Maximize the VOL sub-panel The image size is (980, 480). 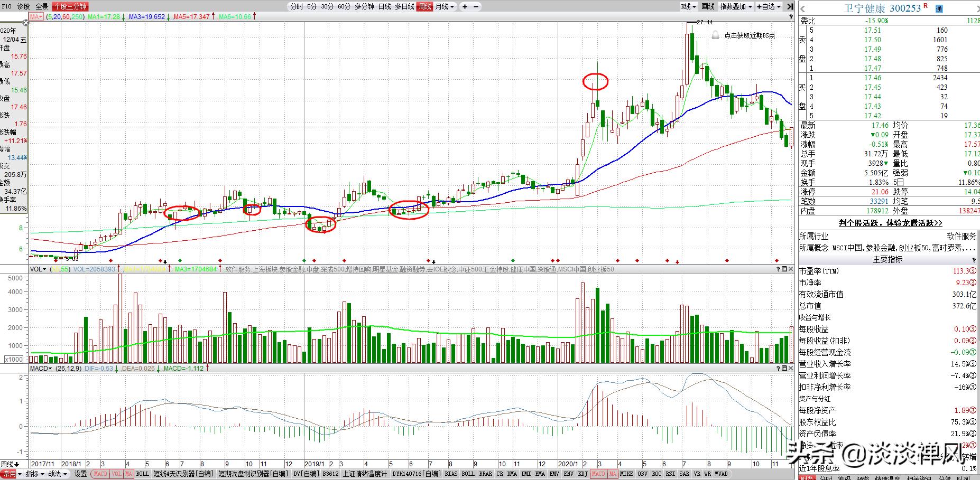785,269
